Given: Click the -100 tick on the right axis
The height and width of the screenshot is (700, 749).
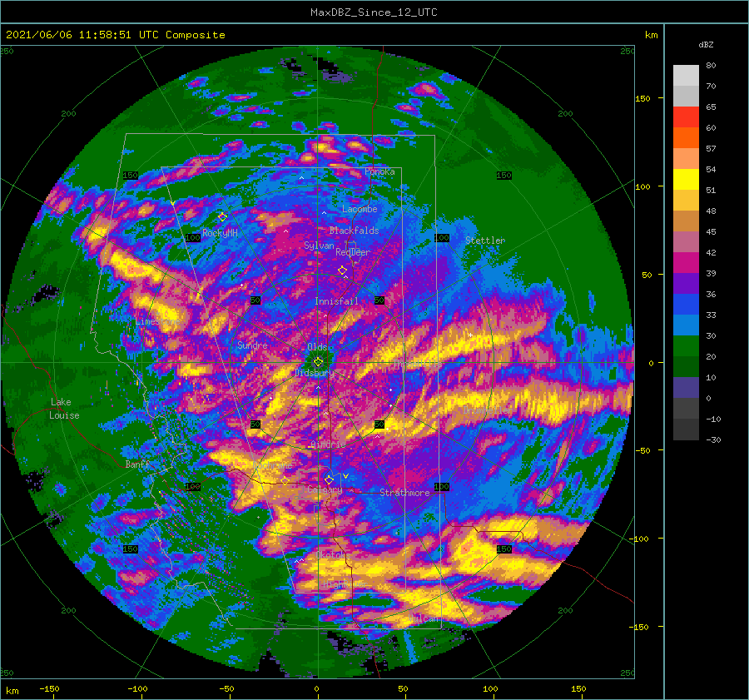Looking at the screenshot, I should [638, 539].
